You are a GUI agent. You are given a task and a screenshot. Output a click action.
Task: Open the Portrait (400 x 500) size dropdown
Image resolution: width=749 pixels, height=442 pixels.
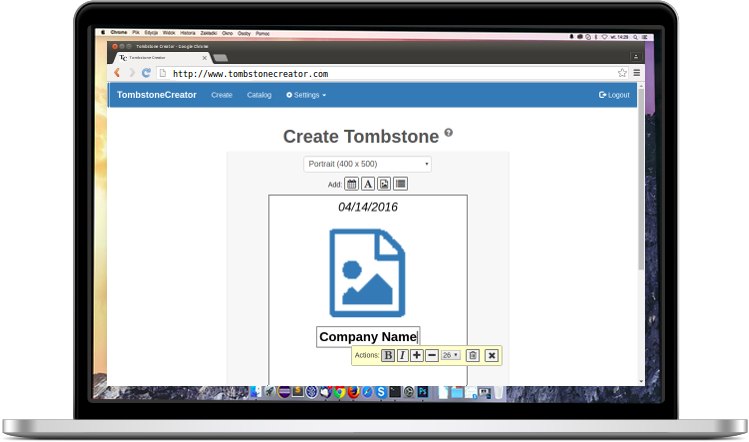[x=367, y=164]
